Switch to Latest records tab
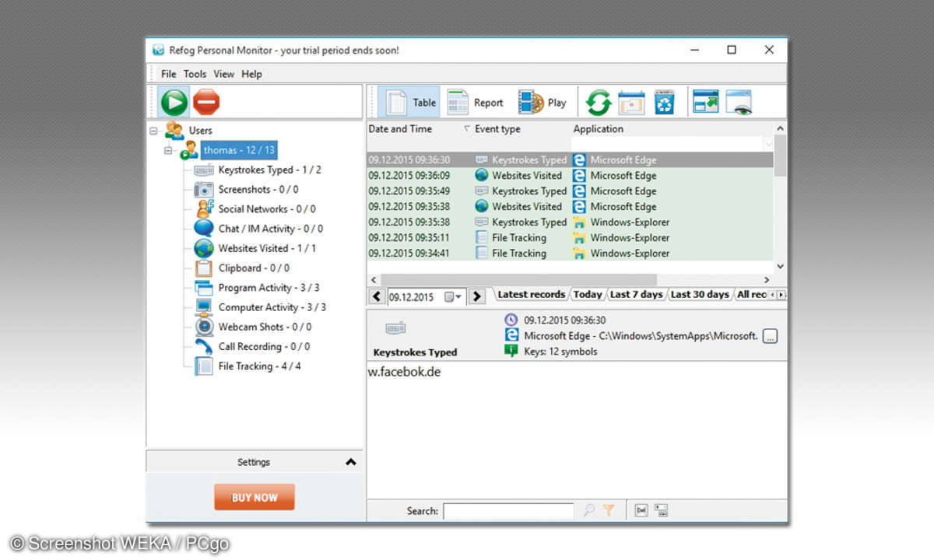This screenshot has width=934, height=560. [x=531, y=295]
